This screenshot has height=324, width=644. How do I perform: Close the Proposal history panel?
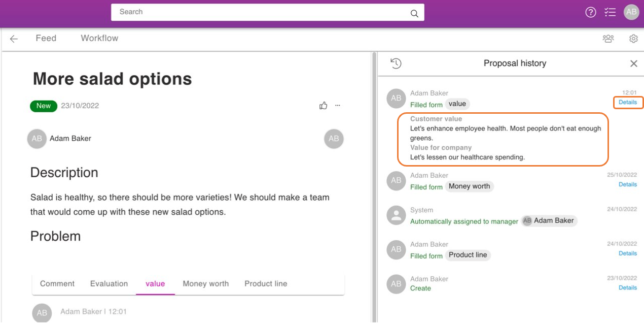pyautogui.click(x=633, y=63)
